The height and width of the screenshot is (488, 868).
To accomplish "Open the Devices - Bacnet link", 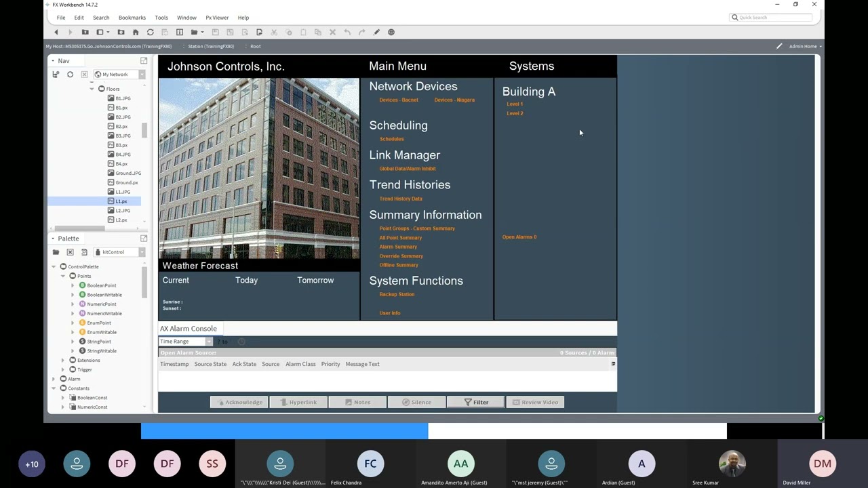I will [399, 100].
